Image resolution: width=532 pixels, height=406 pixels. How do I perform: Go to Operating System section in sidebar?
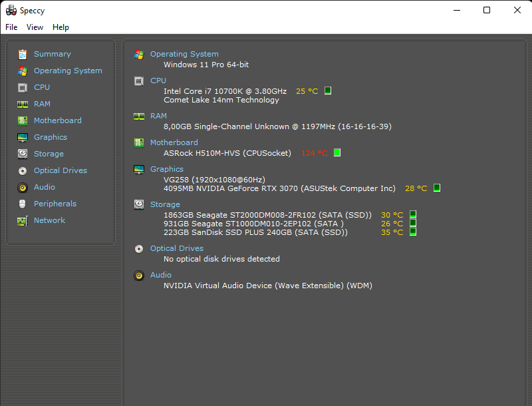[68, 71]
